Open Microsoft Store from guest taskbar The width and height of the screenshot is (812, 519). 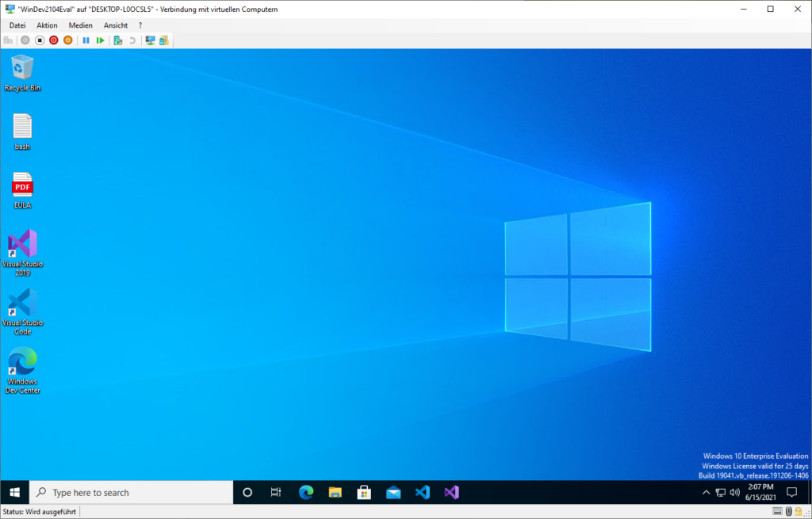(364, 492)
